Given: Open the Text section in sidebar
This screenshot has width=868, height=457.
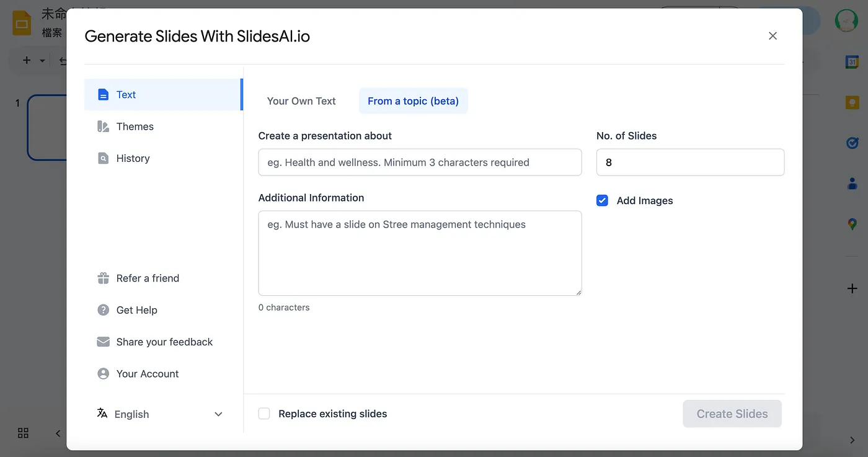Looking at the screenshot, I should (163, 95).
